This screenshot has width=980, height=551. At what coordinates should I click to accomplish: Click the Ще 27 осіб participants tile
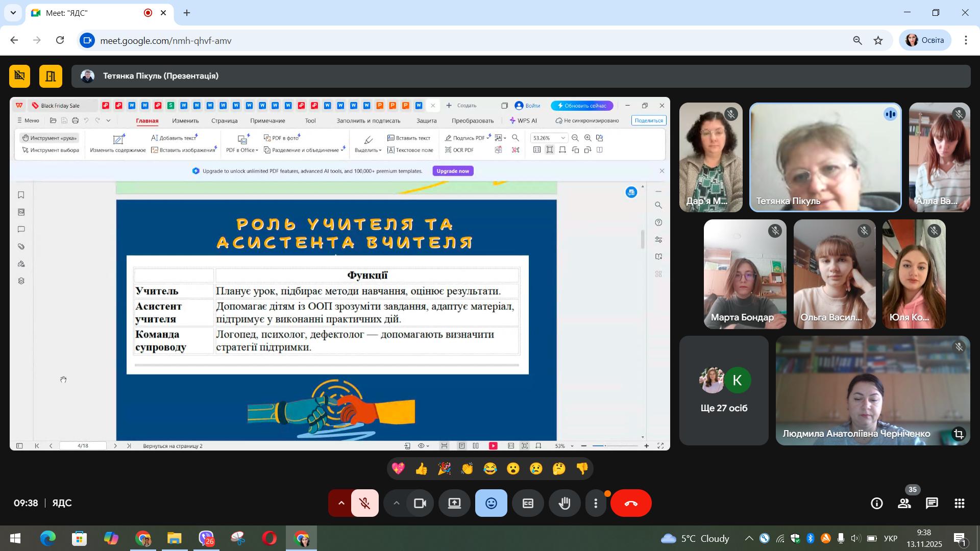(724, 390)
